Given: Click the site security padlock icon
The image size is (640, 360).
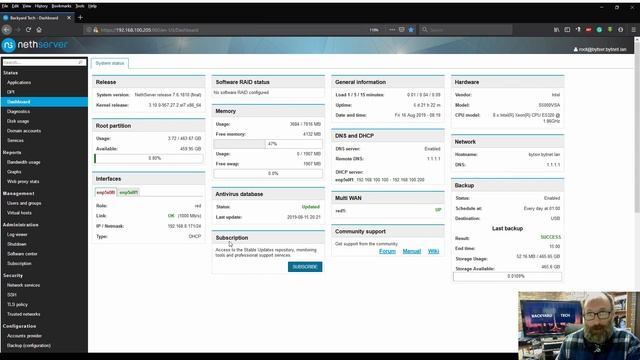Looking at the screenshot, I should click(96, 30).
